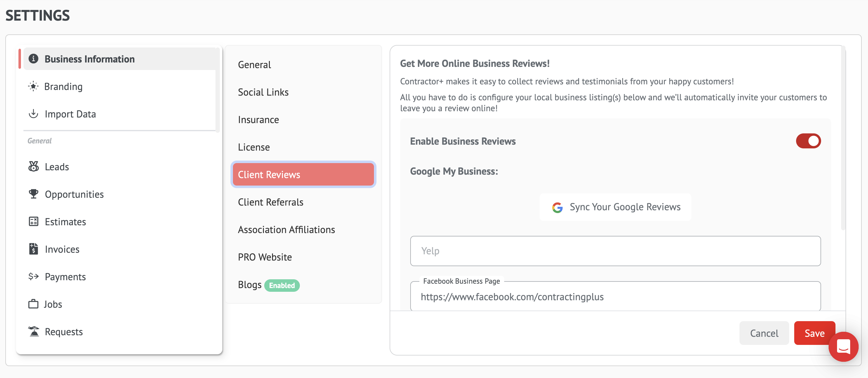Click the Opportunities trophy icon
The height and width of the screenshot is (378, 868).
click(33, 194)
